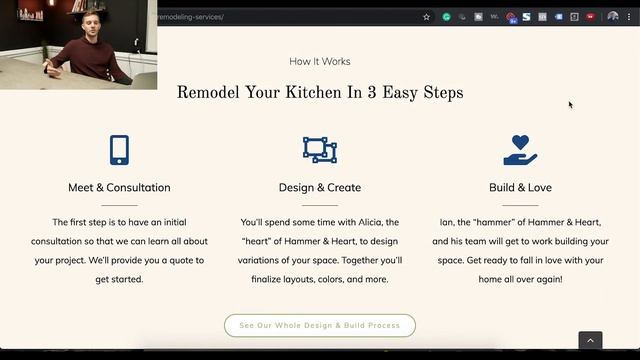Open the green Grammarly extension icon

pos(446,17)
